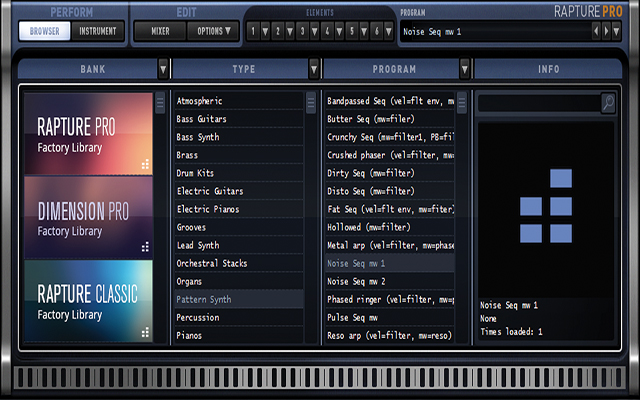Screen dimensions: 640x400
Task: Toggle element 1 button
Action: 254,31
